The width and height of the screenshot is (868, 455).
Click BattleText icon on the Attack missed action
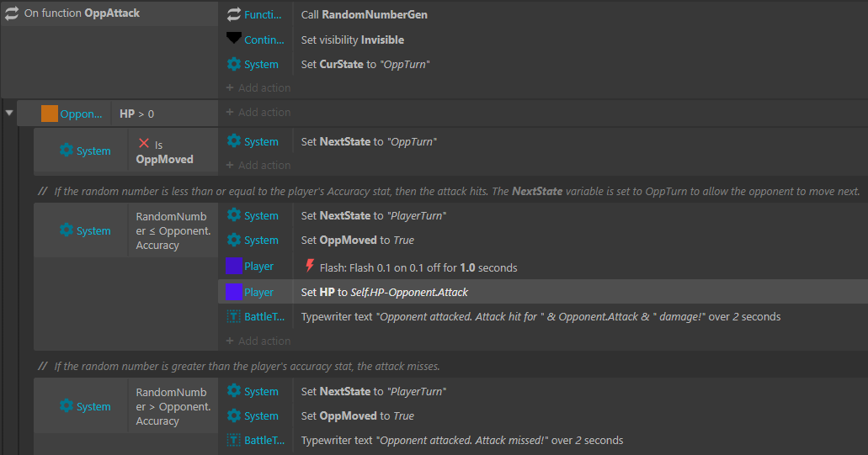click(233, 440)
